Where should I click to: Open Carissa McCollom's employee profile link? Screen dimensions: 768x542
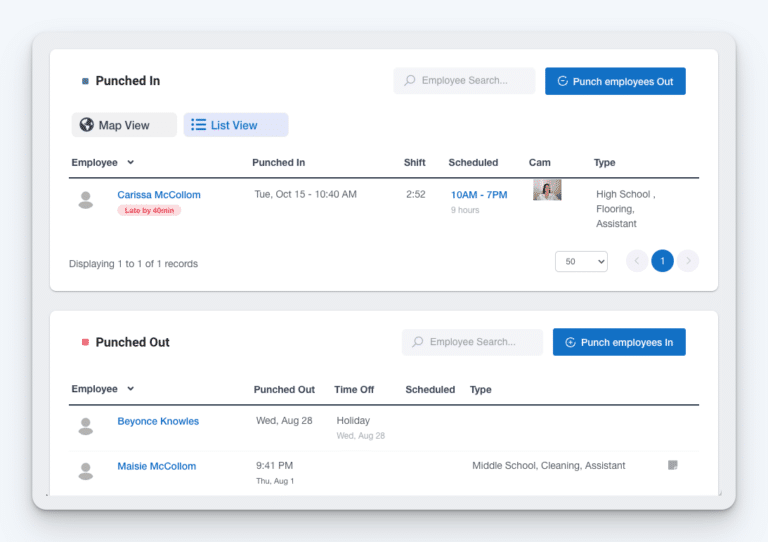coord(159,195)
